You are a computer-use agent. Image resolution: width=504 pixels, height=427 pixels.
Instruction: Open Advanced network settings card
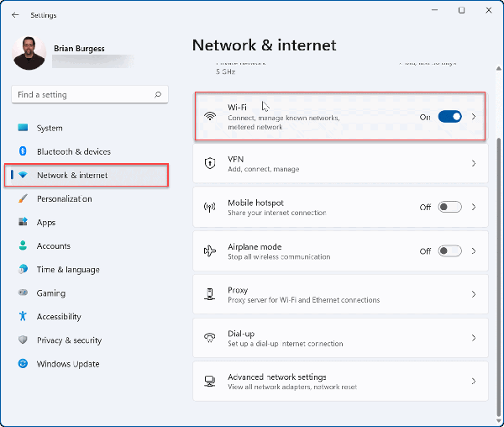tap(340, 382)
